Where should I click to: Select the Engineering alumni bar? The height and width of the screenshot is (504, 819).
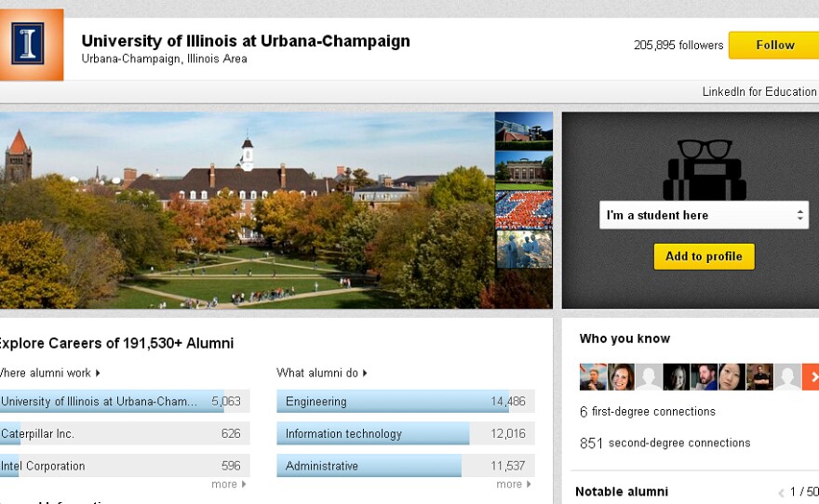405,402
